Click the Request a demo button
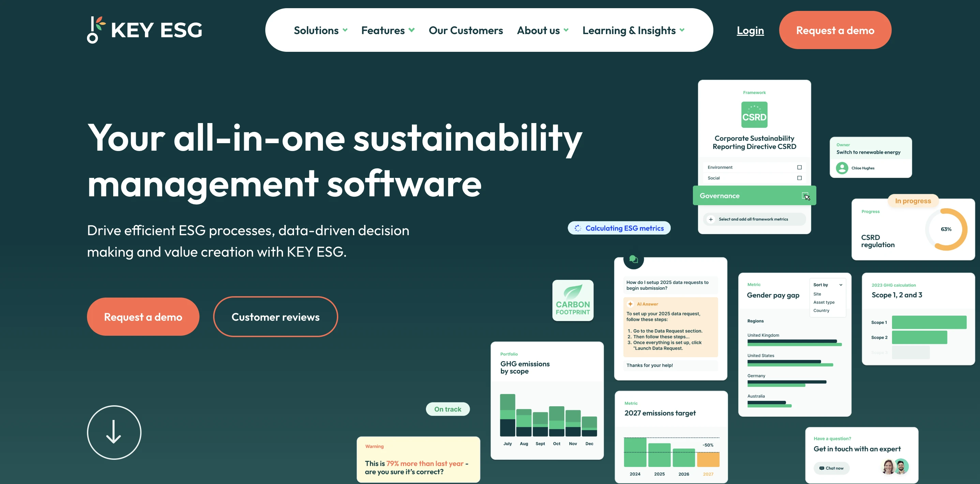Viewport: 980px width, 484px height. (835, 30)
